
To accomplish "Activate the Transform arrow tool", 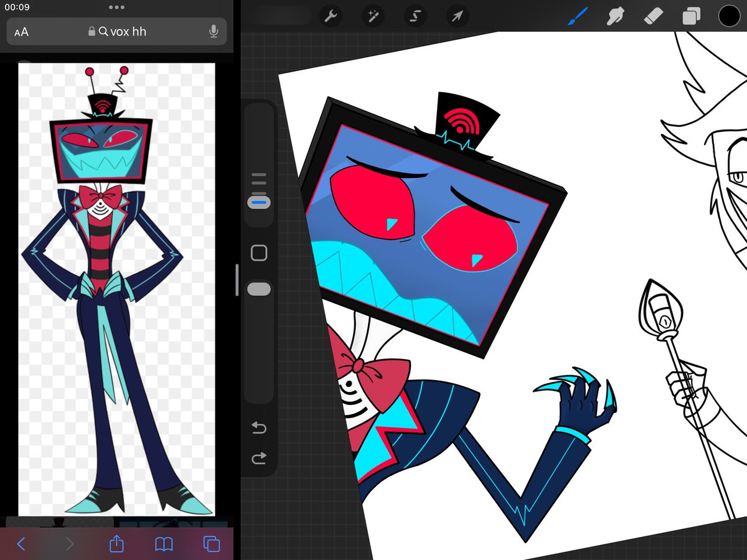I will (458, 16).
